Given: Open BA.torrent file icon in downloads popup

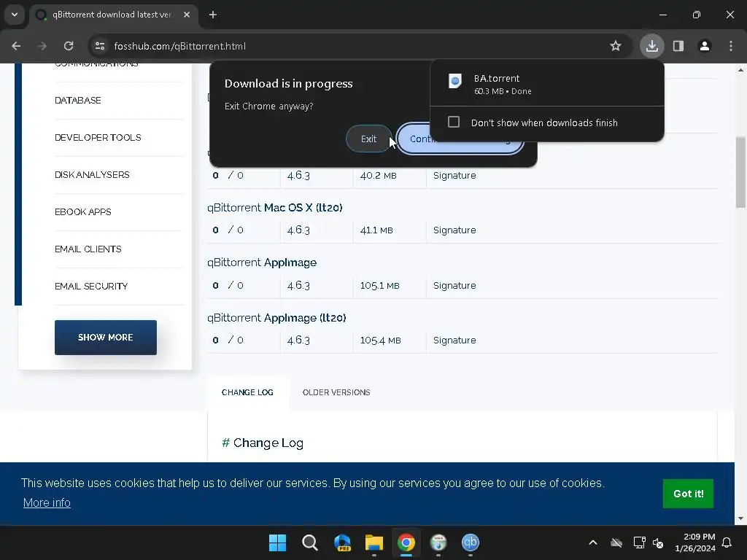Looking at the screenshot, I should pos(455,82).
